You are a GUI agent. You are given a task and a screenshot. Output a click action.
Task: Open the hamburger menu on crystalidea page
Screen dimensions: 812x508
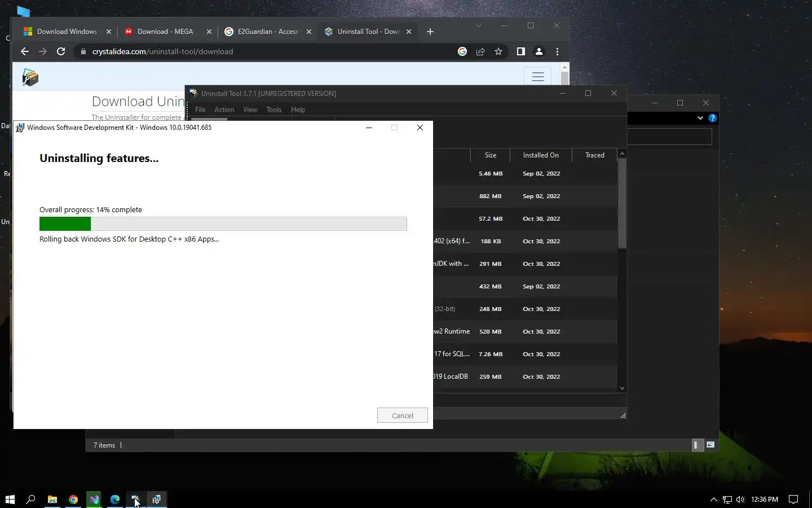[537, 77]
